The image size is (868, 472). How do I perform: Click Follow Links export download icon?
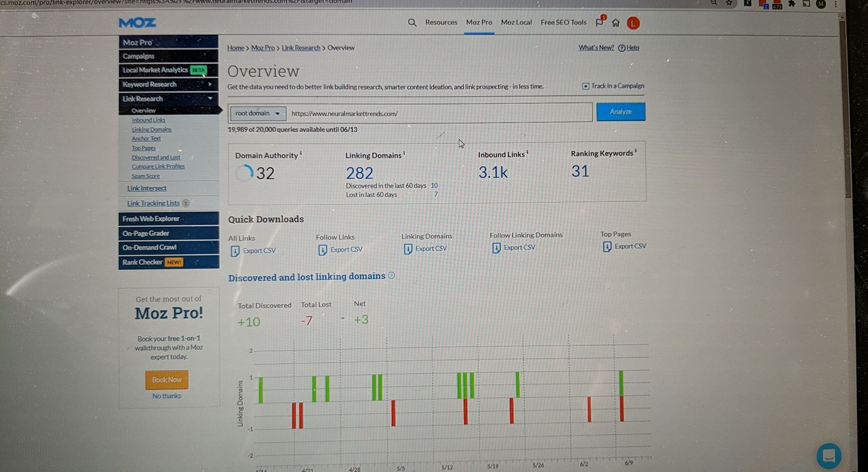(323, 250)
